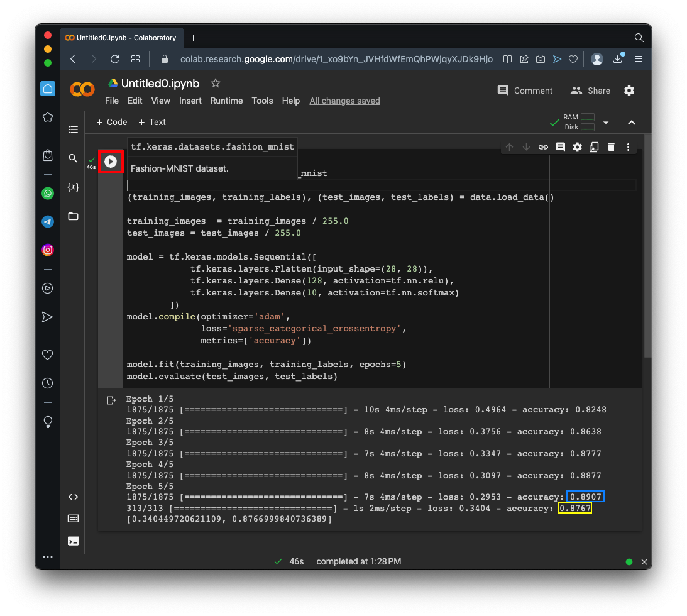Run the code cell
The width and height of the screenshot is (687, 616).
pyautogui.click(x=111, y=162)
